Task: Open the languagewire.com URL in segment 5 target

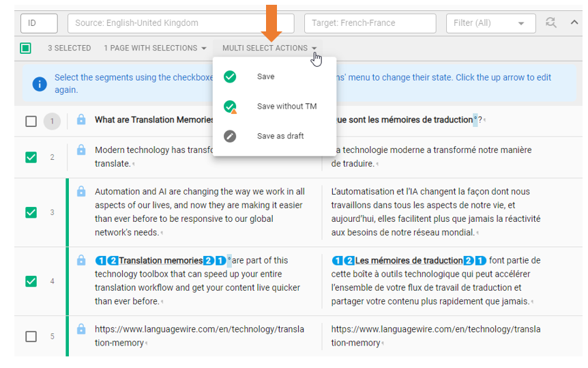Action: pyautogui.click(x=435, y=336)
